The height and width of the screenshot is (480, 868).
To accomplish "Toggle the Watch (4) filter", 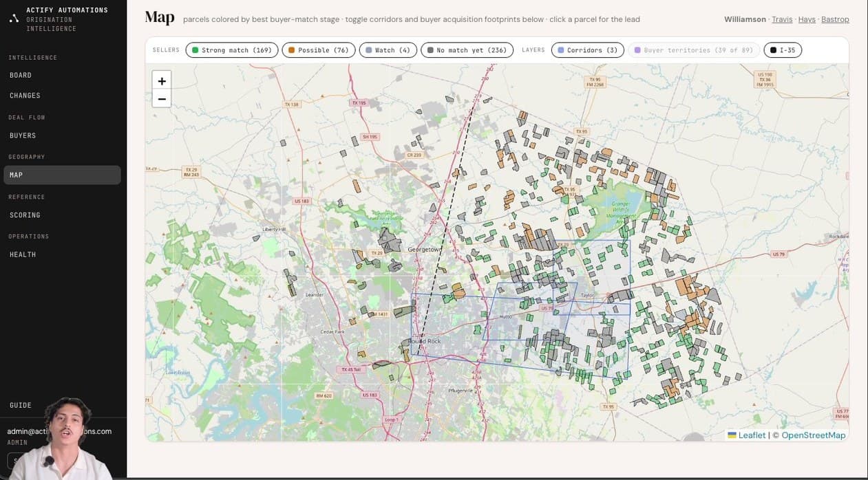I will pos(388,50).
